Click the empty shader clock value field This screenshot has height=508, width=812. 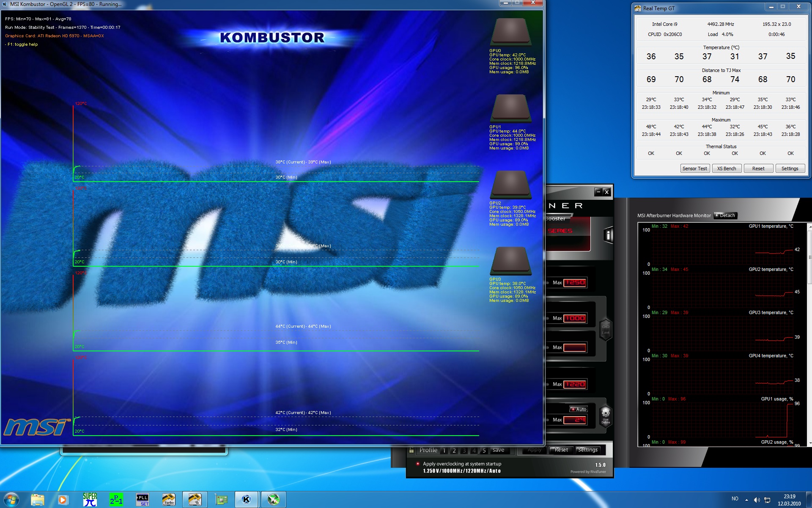(575, 348)
